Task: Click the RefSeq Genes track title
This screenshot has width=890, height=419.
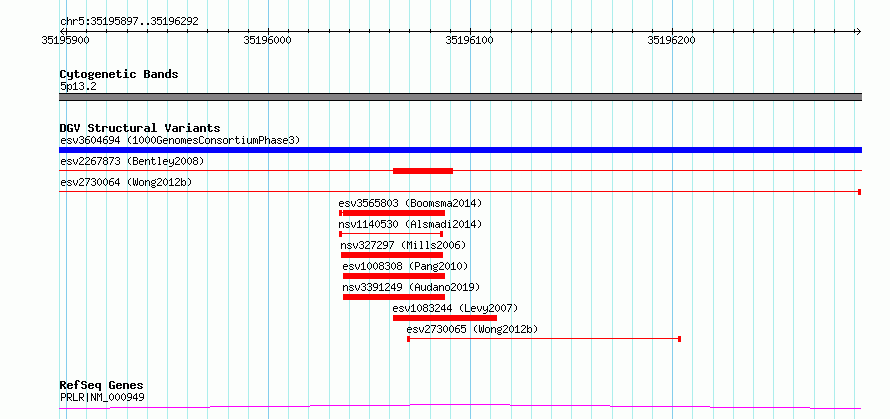Action: click(x=101, y=386)
